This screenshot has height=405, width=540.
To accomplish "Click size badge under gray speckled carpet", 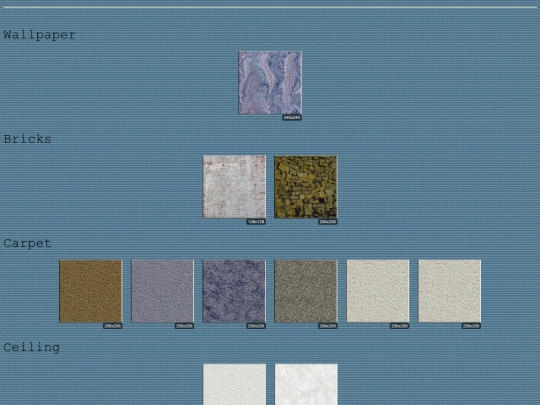I will click(x=328, y=326).
